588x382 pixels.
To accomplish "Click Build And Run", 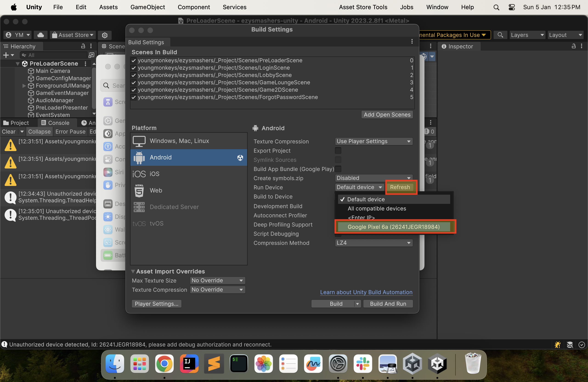I will pyautogui.click(x=388, y=304).
